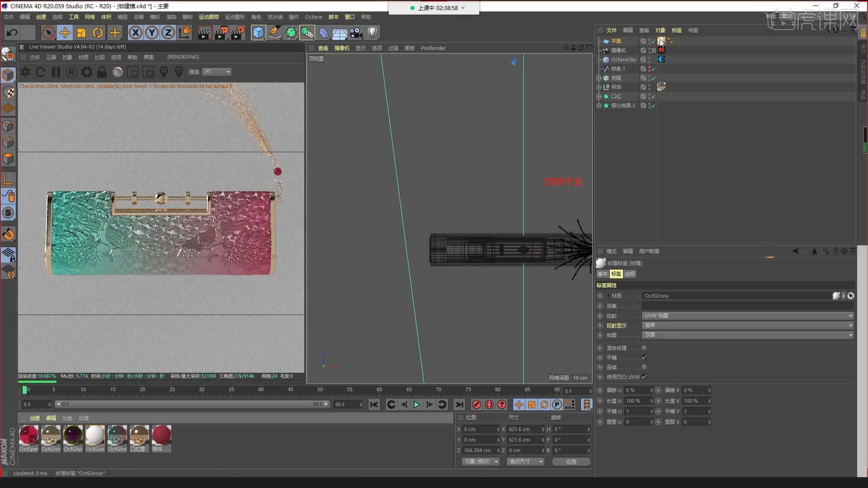Expand the 口红 object in the tree
The height and width of the screenshot is (488, 868).
[599, 96]
